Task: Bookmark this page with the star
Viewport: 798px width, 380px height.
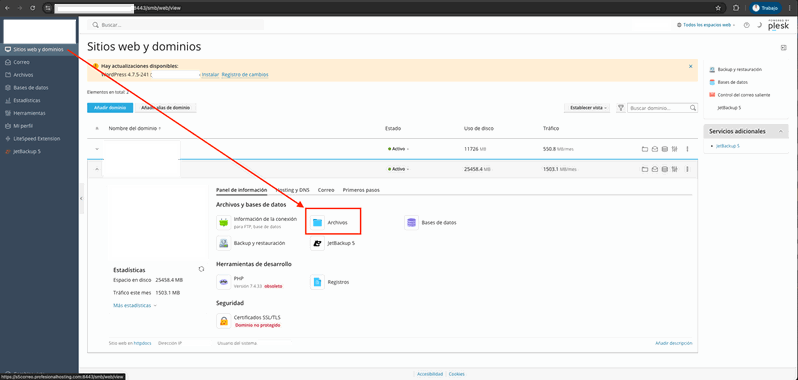Action: 718,8
